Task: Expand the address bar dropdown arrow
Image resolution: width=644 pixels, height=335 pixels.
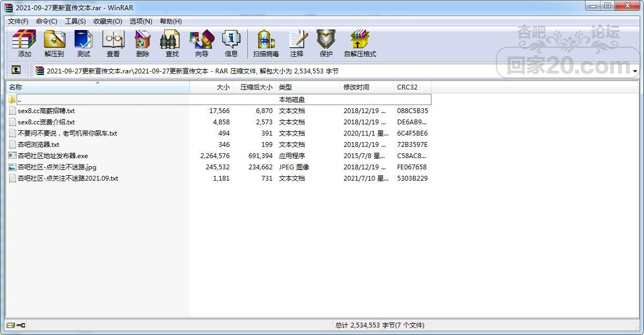Action: [x=635, y=71]
